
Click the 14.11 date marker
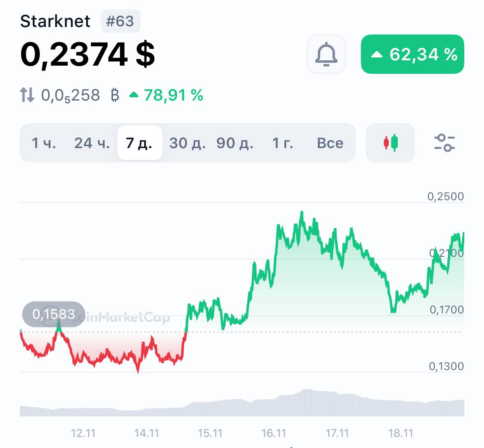[x=147, y=433]
